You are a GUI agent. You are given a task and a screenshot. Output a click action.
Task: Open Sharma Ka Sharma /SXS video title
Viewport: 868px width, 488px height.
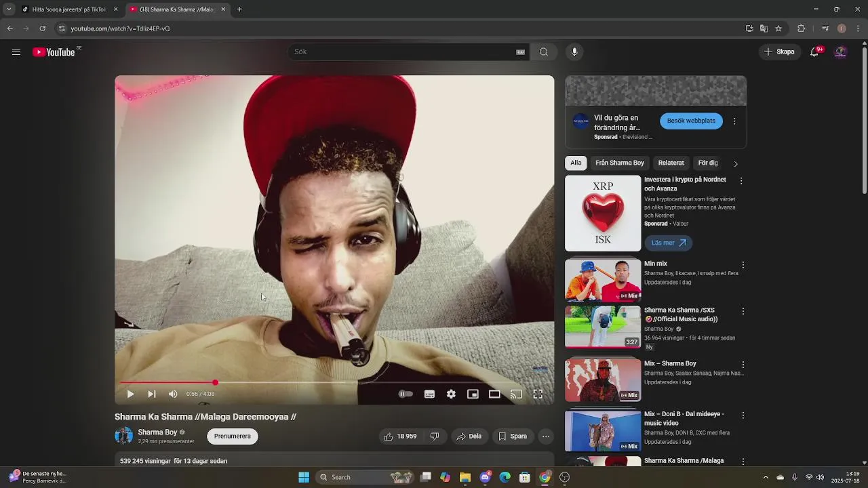click(681, 314)
